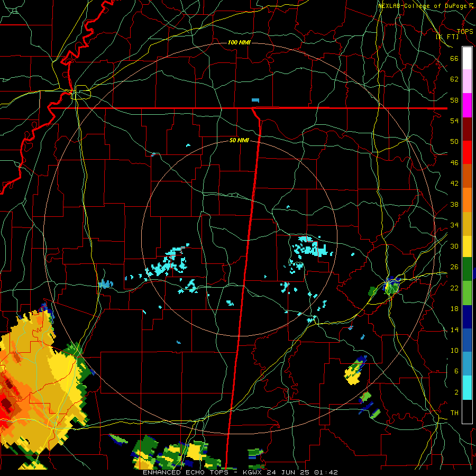Click the TH label at legend bottom
This screenshot has width=476, height=476.
point(454,413)
